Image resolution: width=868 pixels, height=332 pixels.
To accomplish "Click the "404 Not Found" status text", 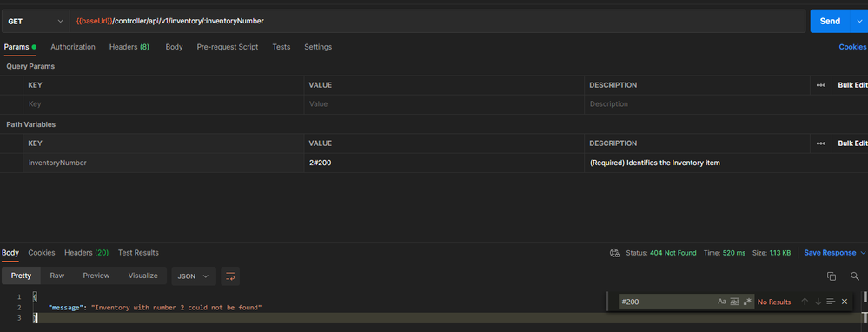I will click(673, 253).
